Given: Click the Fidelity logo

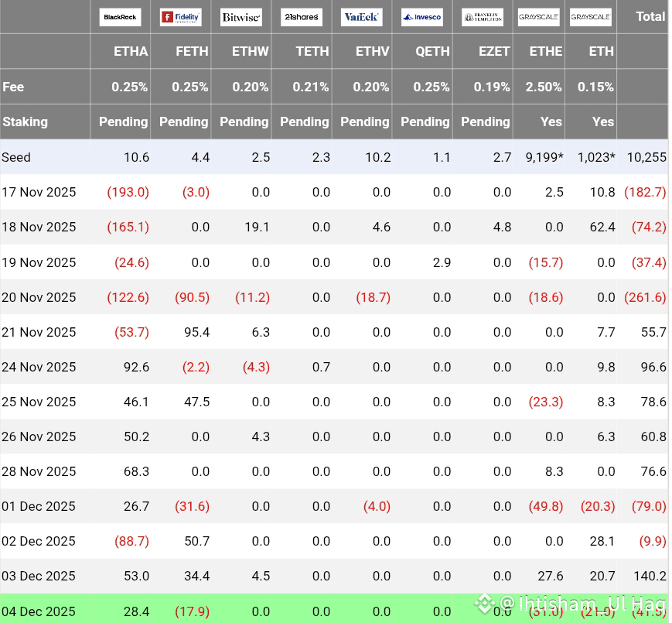Looking at the screenshot, I should [180, 18].
